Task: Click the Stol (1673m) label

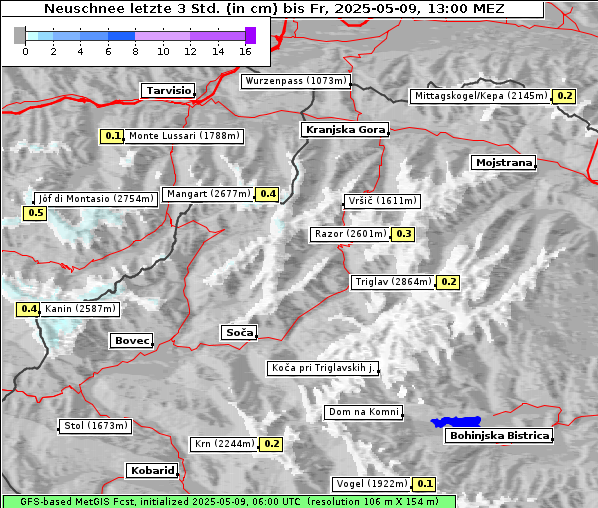Action: point(95,426)
